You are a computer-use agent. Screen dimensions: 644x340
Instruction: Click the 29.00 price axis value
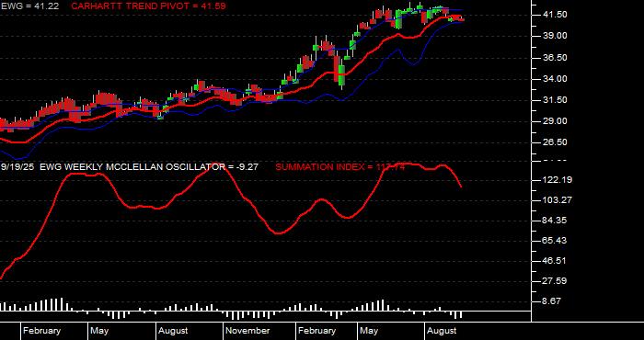(x=556, y=121)
